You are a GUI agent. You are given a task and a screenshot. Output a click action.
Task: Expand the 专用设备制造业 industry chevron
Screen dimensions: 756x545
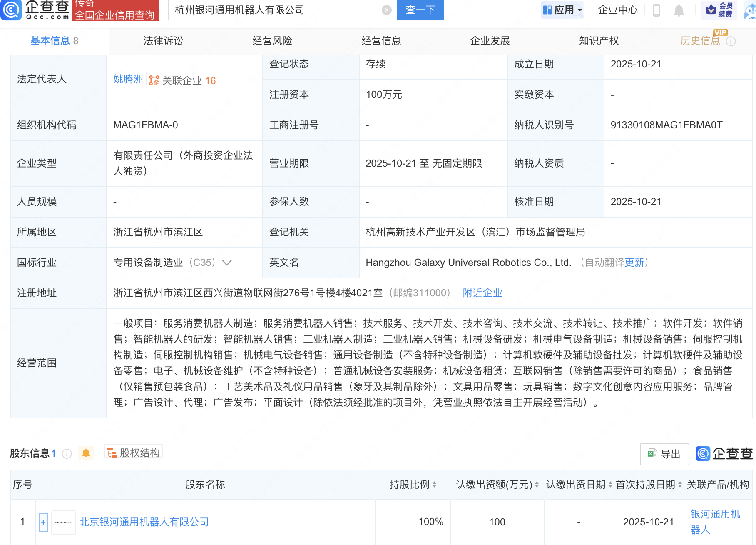tap(227, 262)
